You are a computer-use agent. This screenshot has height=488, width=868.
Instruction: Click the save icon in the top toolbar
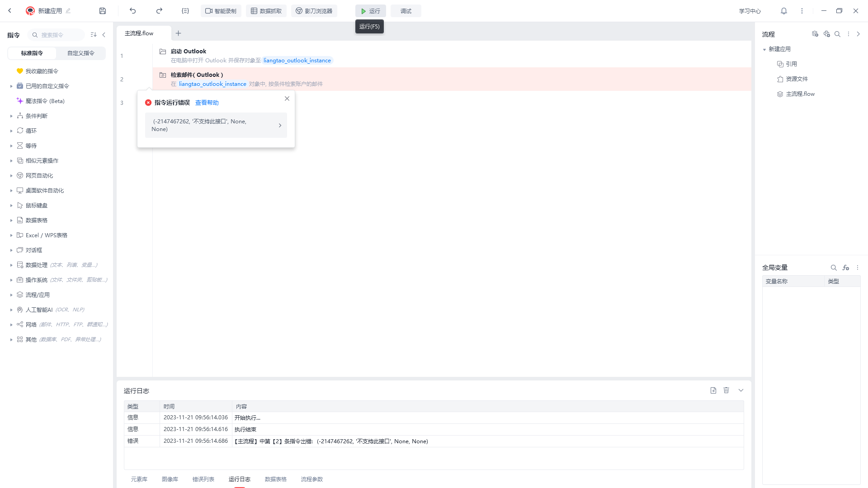click(x=103, y=11)
